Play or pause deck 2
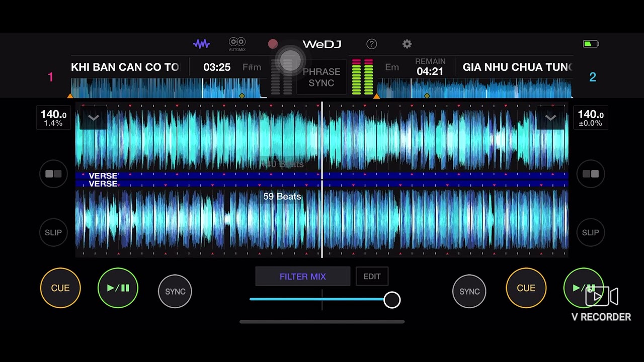The width and height of the screenshot is (644, 362). tap(584, 288)
